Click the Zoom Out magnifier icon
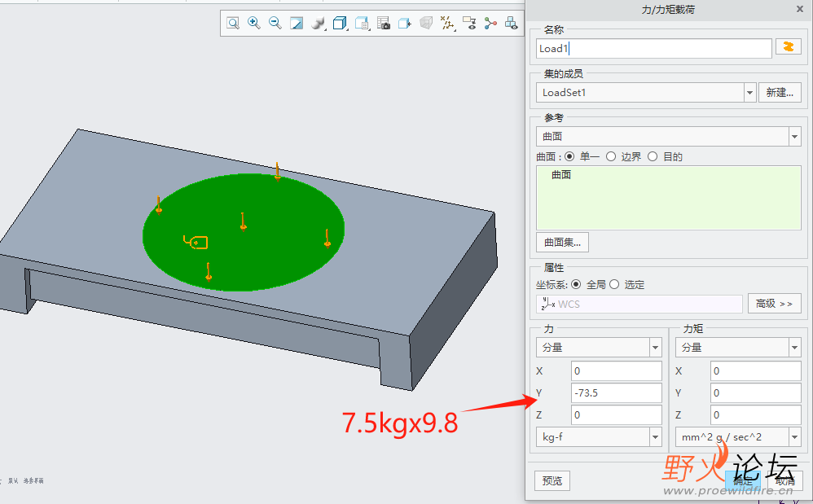Screen dimensions: 813x504 275,23
